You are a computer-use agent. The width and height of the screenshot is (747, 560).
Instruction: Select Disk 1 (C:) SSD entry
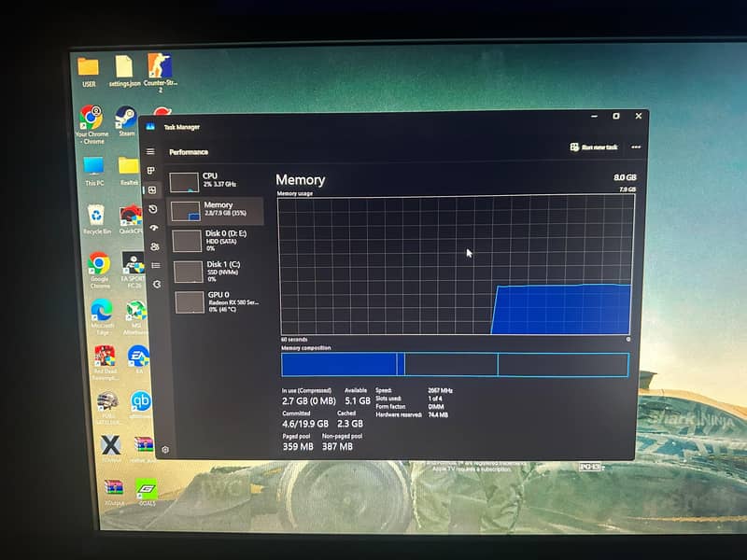pyautogui.click(x=218, y=271)
